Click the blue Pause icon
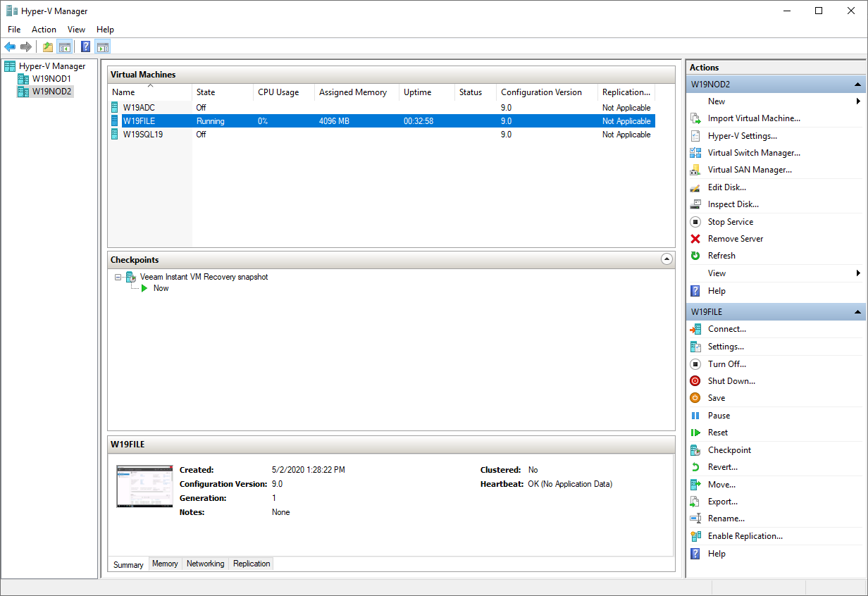868x596 pixels. 695,416
